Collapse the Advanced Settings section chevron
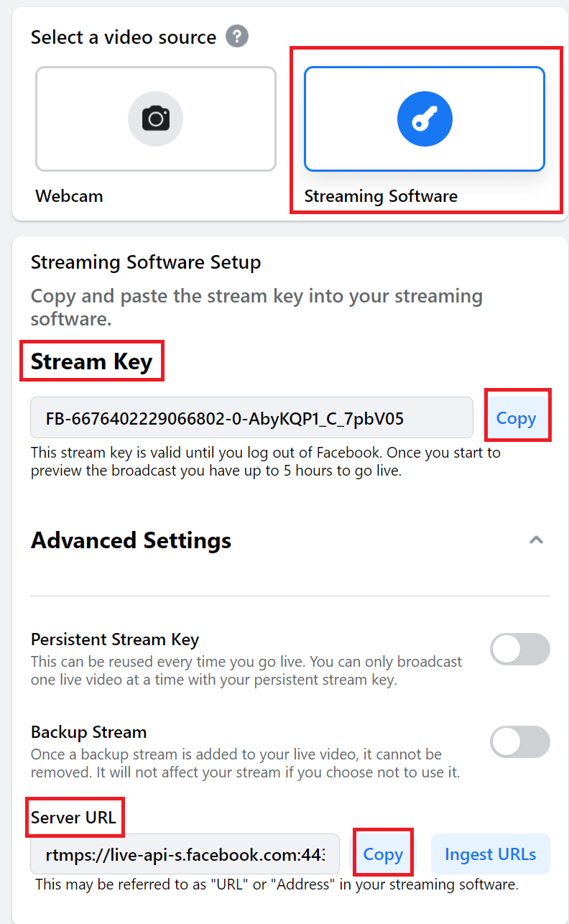 pos(536,540)
